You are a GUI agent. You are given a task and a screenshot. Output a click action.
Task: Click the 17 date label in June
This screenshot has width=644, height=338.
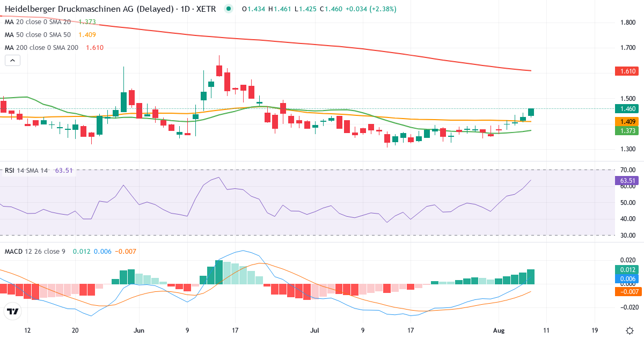click(235, 330)
